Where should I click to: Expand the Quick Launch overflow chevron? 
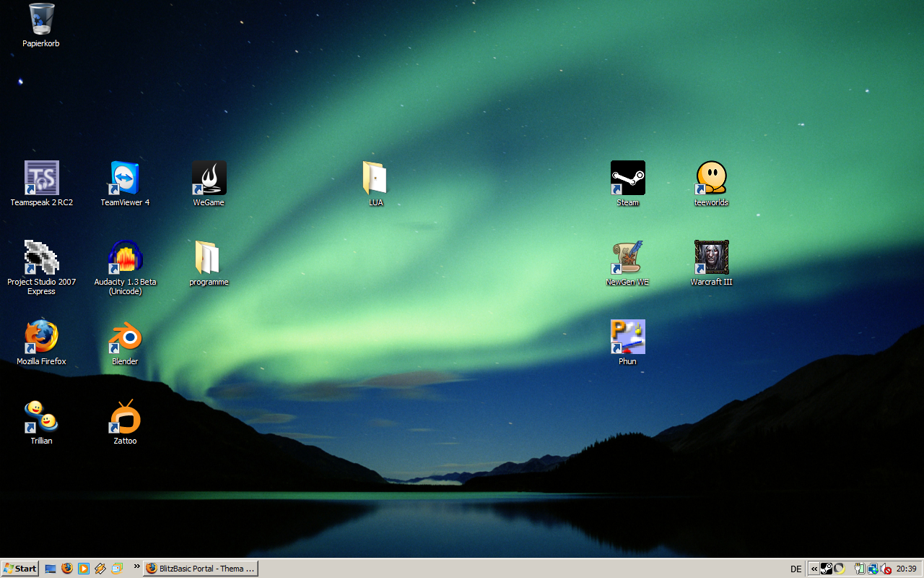(x=136, y=566)
